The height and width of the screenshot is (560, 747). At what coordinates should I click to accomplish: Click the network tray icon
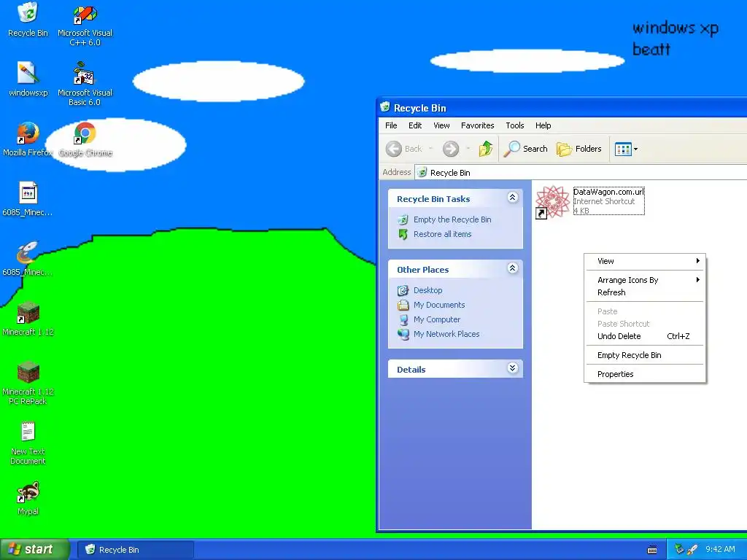coord(679,550)
